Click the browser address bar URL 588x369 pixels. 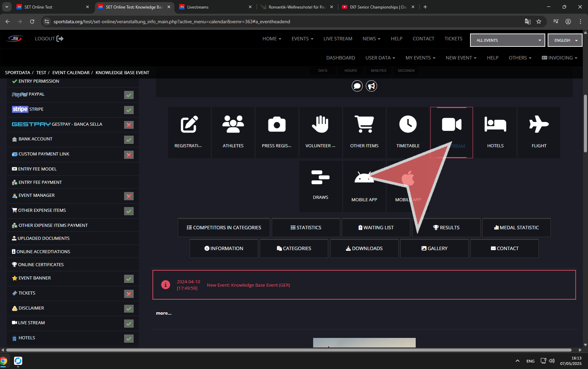coord(172,22)
